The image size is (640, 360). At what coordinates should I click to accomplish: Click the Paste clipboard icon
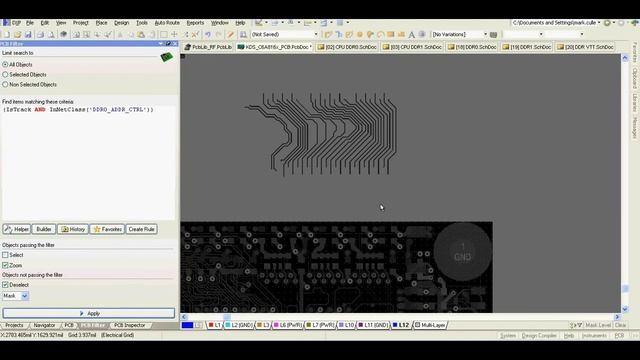141,35
